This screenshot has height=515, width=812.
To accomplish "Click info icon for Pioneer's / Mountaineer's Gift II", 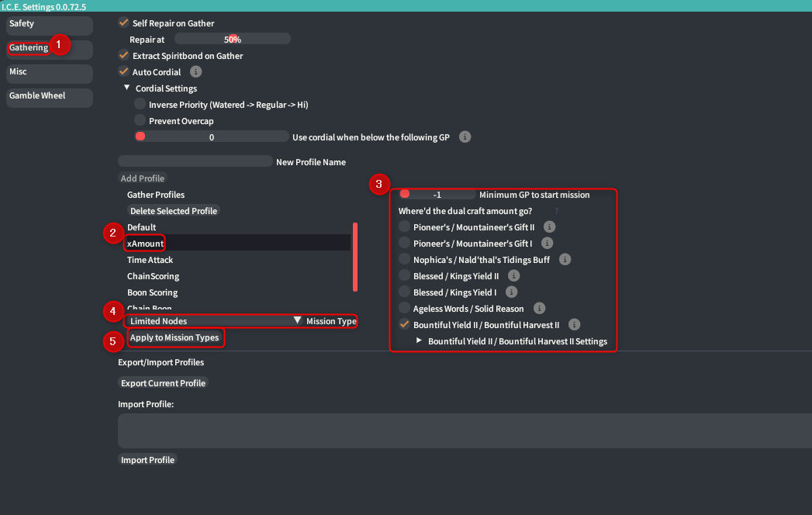I will (x=549, y=227).
